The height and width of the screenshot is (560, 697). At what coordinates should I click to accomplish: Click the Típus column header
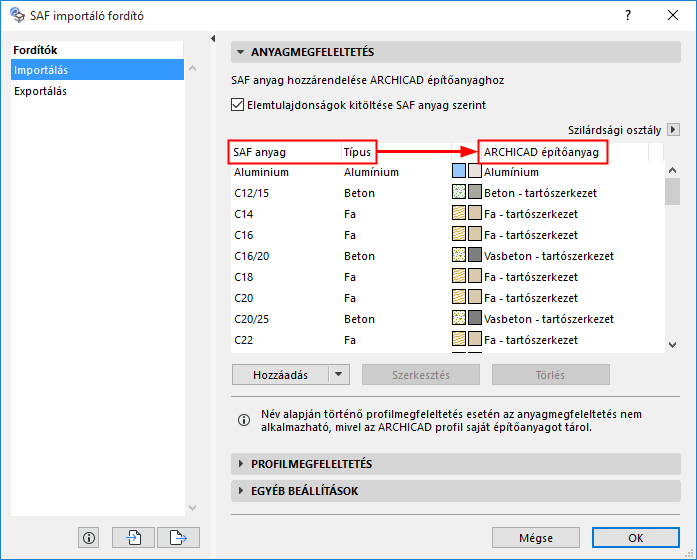pyautogui.click(x=397, y=152)
